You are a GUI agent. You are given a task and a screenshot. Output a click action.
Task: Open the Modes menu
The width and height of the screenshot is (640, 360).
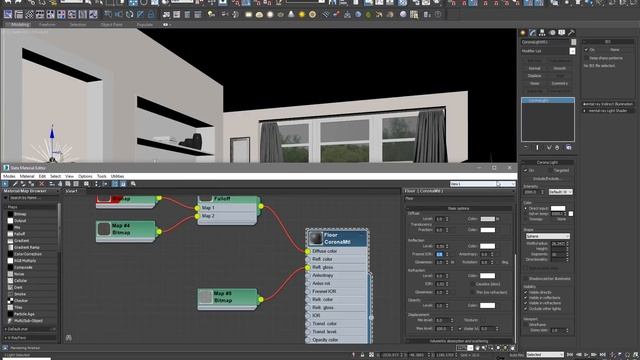[9, 176]
